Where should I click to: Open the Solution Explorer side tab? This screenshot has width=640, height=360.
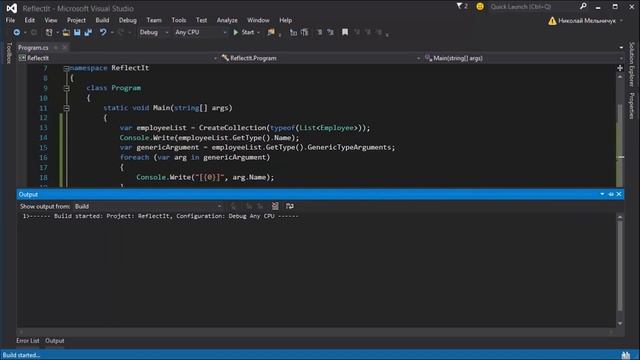631,64
